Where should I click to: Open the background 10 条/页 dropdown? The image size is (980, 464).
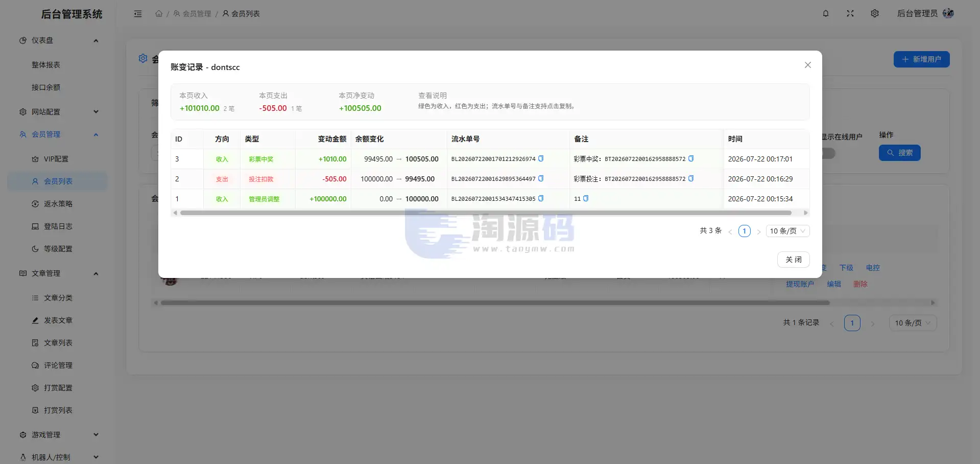[x=913, y=323]
